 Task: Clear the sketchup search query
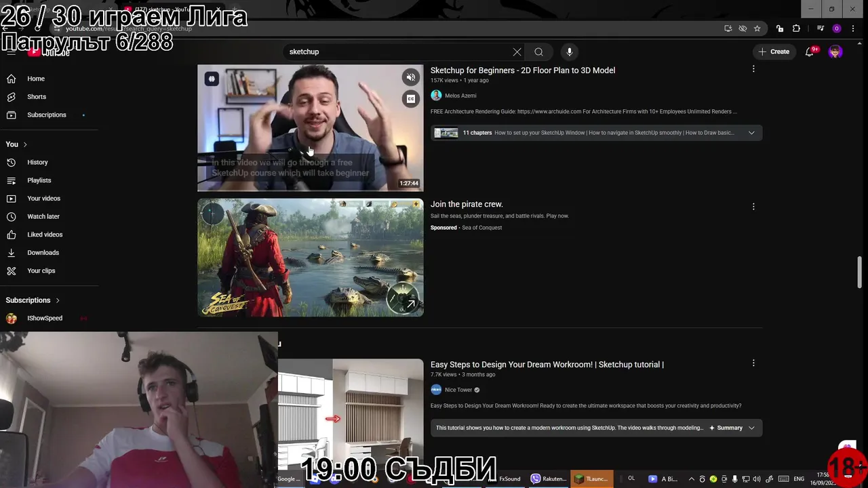click(x=517, y=52)
